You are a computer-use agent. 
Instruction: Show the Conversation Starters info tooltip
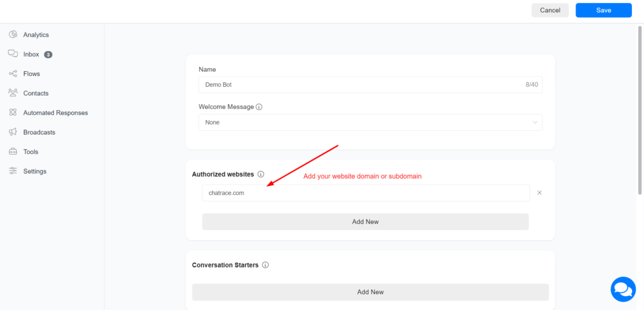click(265, 265)
